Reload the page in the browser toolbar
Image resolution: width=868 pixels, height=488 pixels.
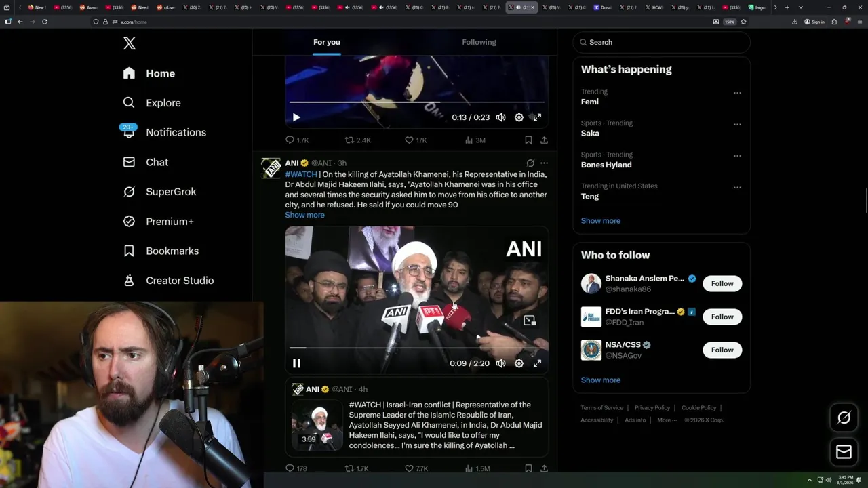coord(45,22)
